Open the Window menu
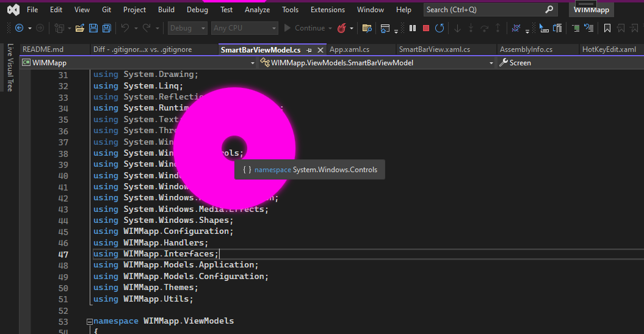Viewport: 644px width, 334px height. [x=371, y=9]
